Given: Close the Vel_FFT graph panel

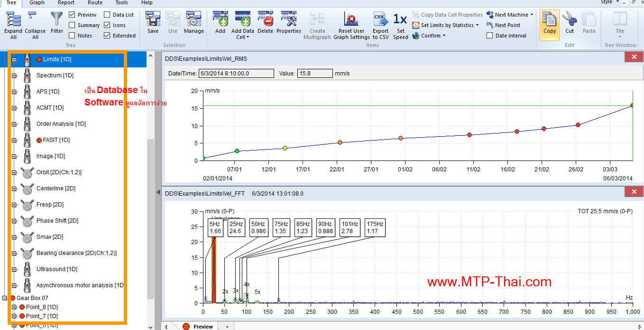Looking at the screenshot, I should click(x=634, y=192).
